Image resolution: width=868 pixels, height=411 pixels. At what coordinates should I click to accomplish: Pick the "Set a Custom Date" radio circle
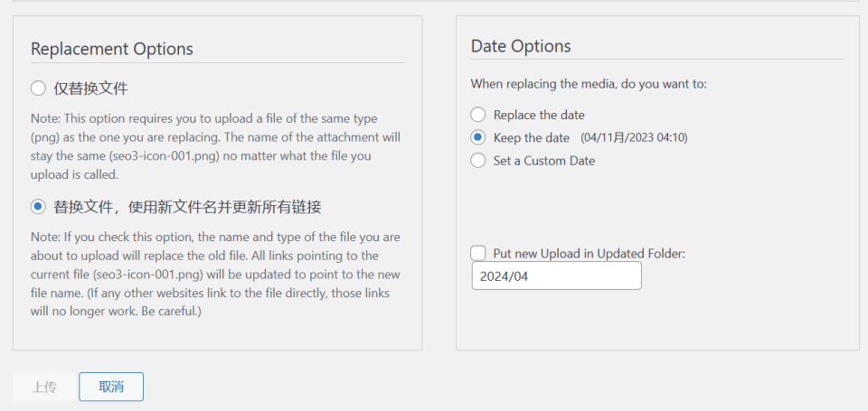pyautogui.click(x=478, y=161)
